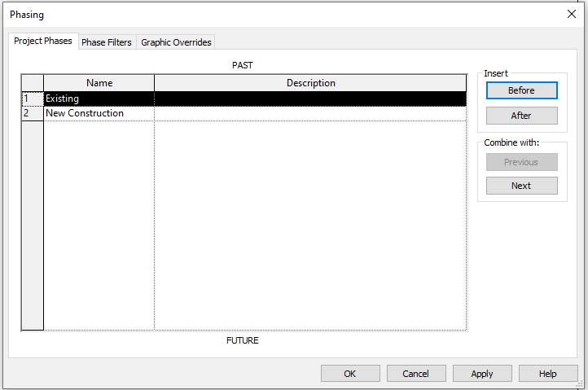Insert a phase After the selected one
The image size is (588, 390).
(521, 116)
